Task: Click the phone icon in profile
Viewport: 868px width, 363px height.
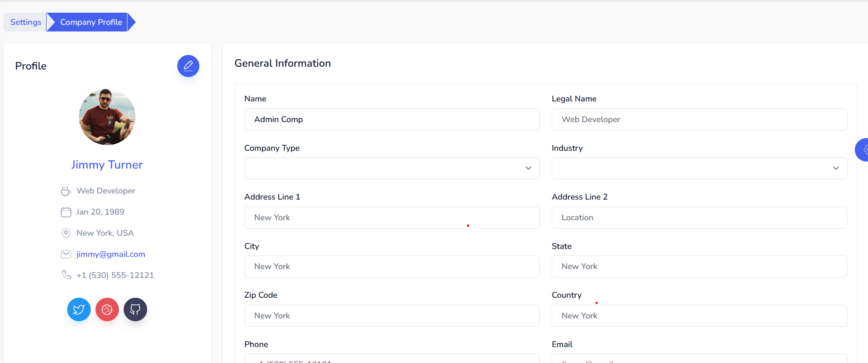Action: 66,275
